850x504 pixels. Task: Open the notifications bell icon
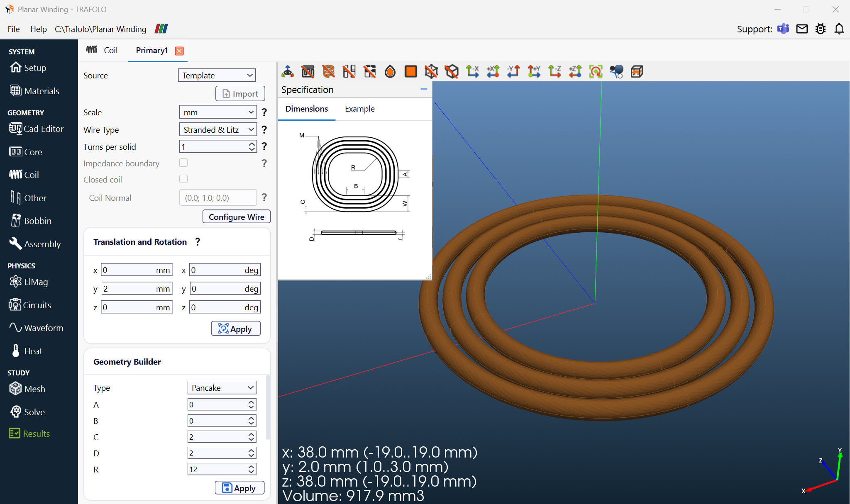(839, 29)
